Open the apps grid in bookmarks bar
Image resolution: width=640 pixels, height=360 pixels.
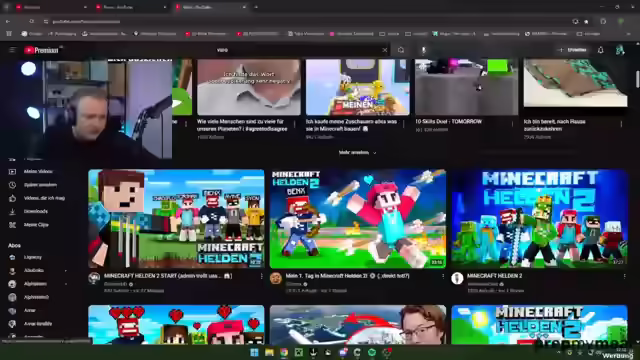[x=9, y=33]
